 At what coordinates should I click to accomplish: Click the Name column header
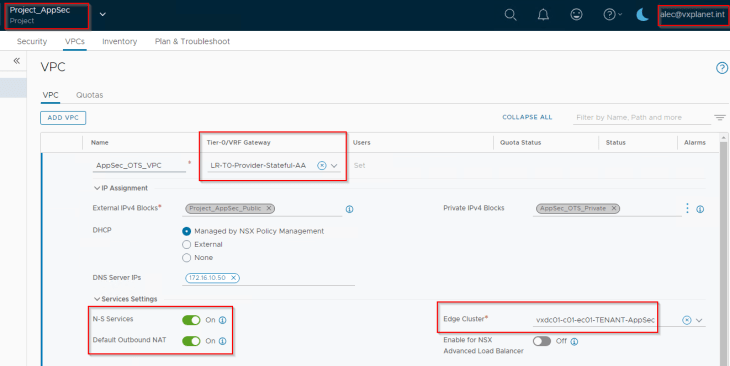pos(100,142)
